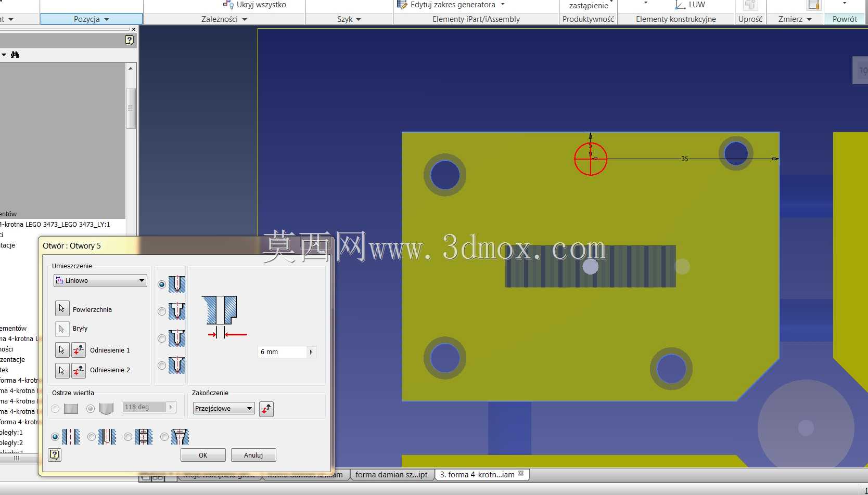
Task: Select the tapped hole radio button
Action: (128, 437)
